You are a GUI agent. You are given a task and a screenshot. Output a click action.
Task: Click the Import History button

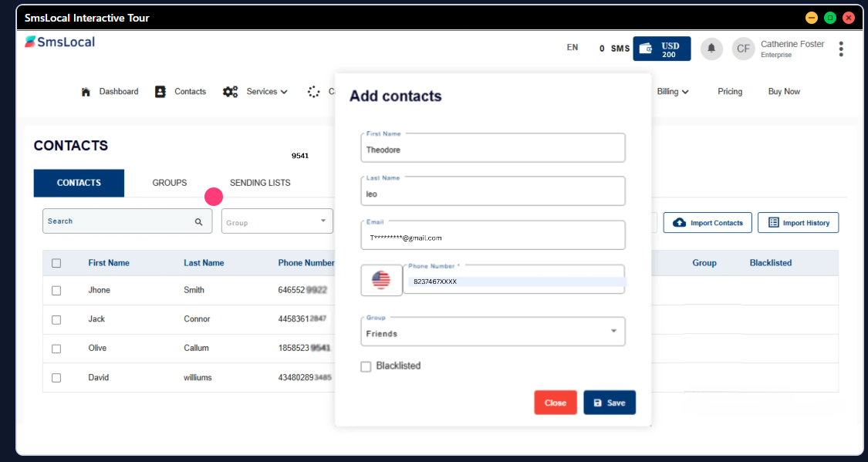tap(799, 222)
